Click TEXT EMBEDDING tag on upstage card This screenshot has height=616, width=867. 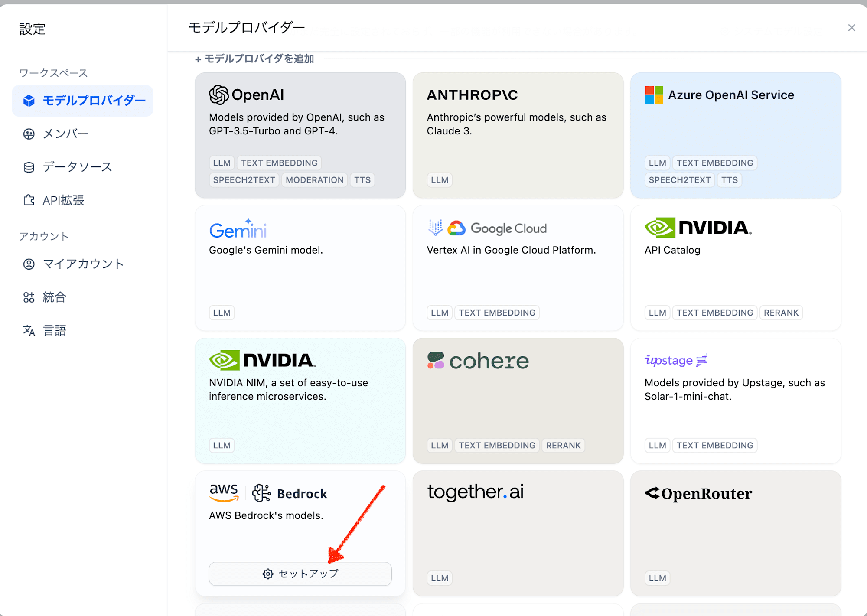point(715,445)
